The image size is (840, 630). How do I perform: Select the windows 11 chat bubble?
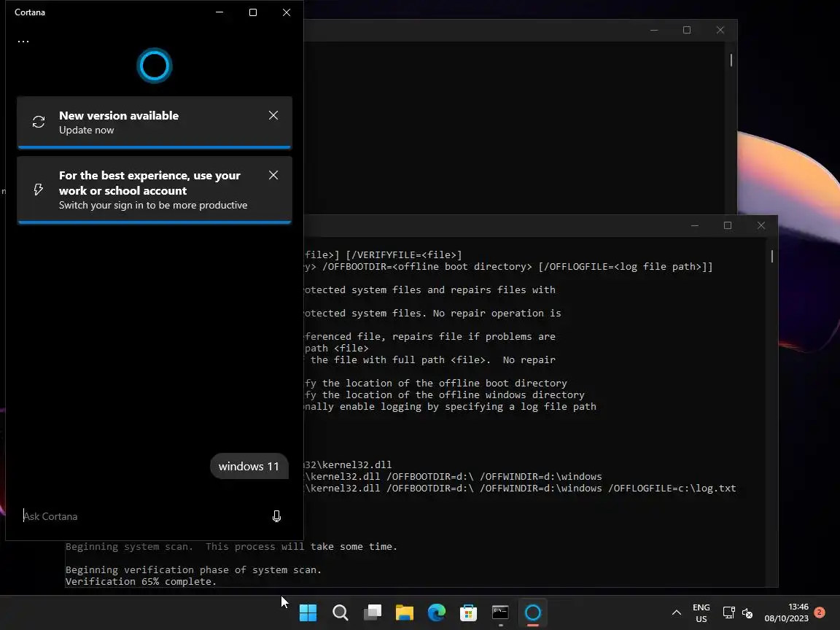pos(249,466)
